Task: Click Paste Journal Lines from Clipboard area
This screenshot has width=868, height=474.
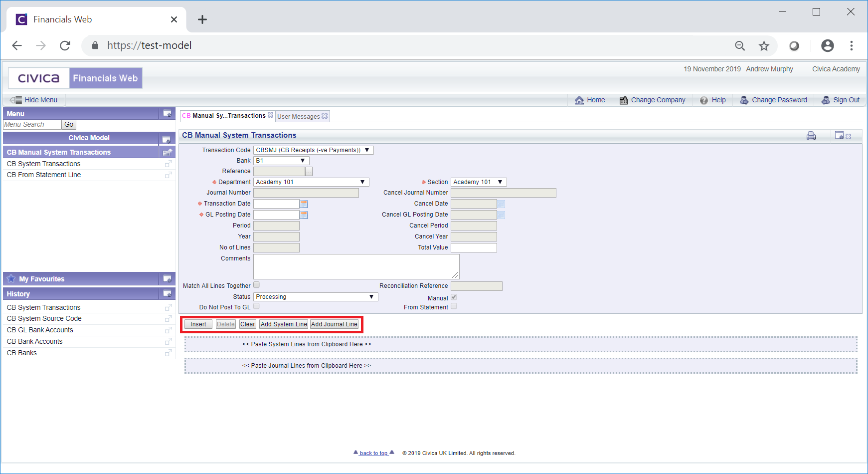Action: tap(521, 366)
